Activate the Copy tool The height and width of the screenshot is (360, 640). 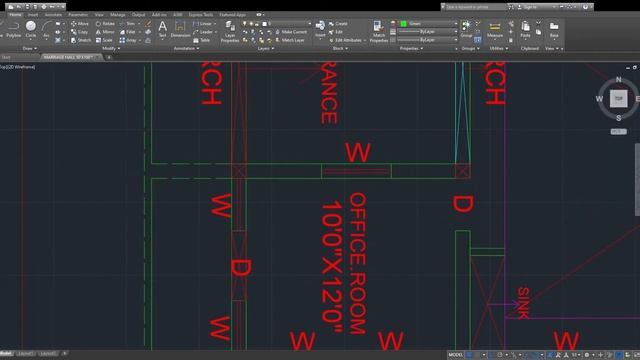79,32
